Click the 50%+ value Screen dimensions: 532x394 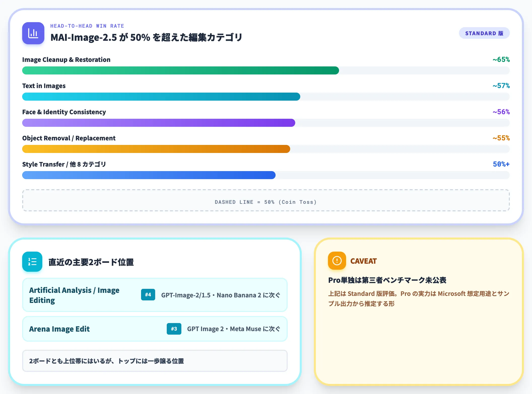pos(501,164)
